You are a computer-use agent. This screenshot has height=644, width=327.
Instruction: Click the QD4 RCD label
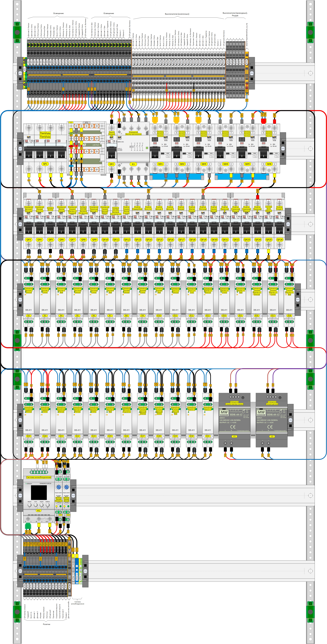[x=226, y=164]
